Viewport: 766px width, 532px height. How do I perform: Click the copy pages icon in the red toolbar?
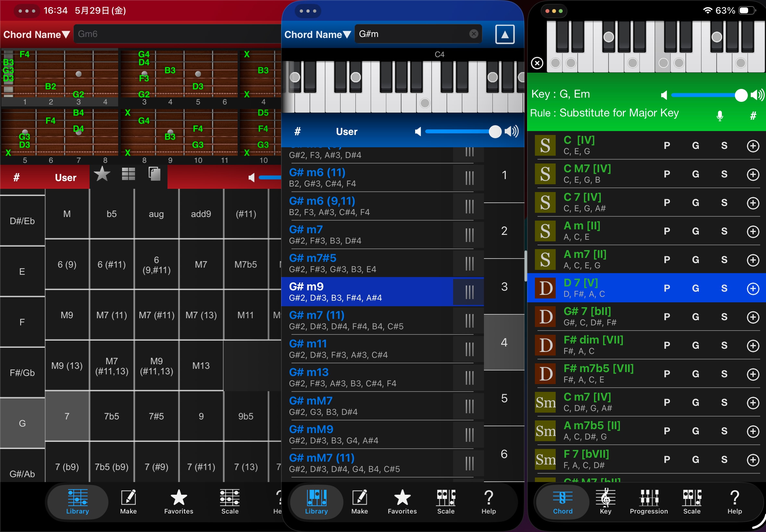[x=154, y=174]
